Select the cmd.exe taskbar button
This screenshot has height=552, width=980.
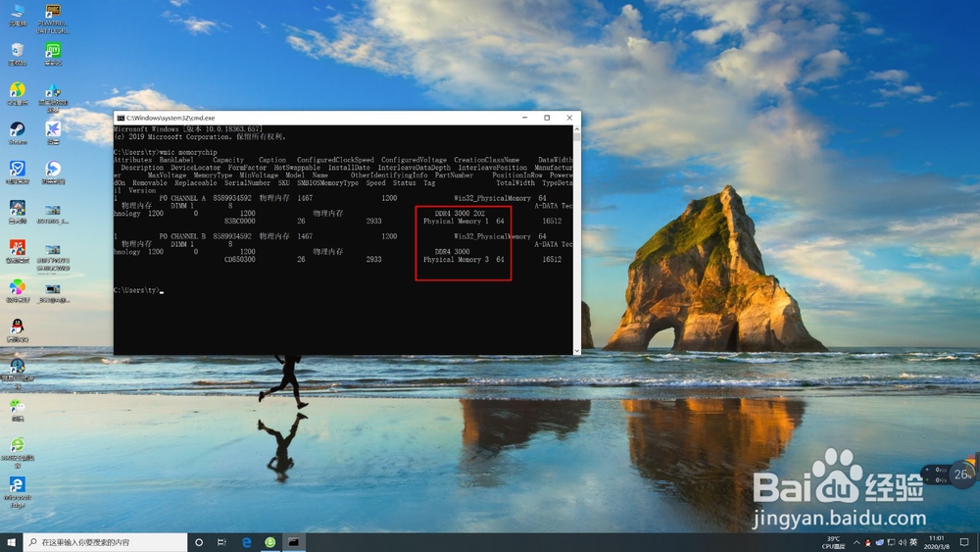click(294, 542)
